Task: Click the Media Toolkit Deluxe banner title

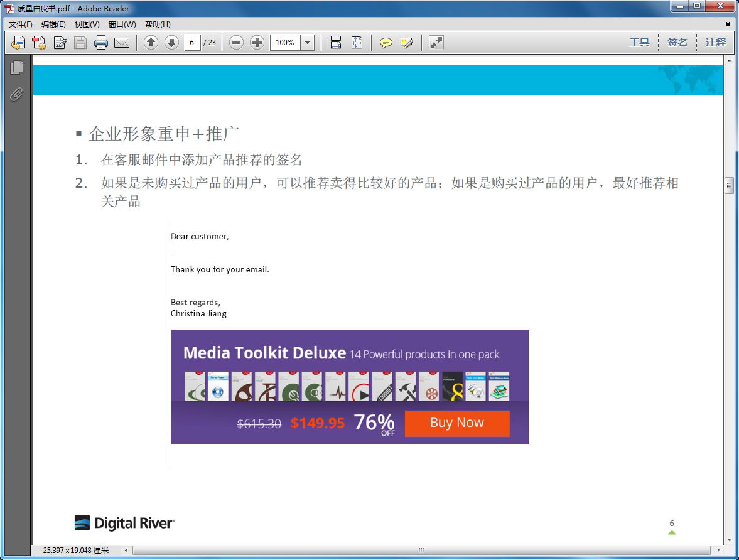Action: [264, 353]
